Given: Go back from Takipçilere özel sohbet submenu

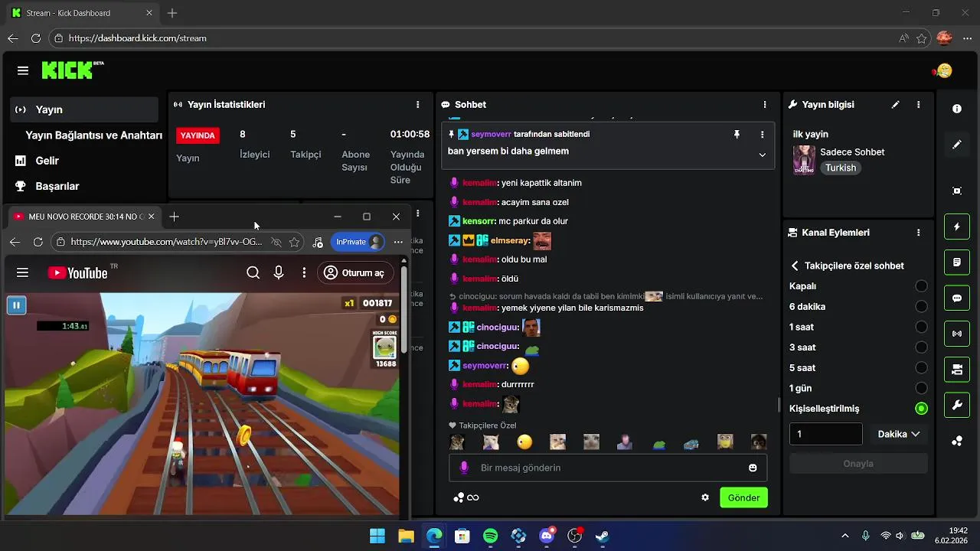Looking at the screenshot, I should 795,266.
